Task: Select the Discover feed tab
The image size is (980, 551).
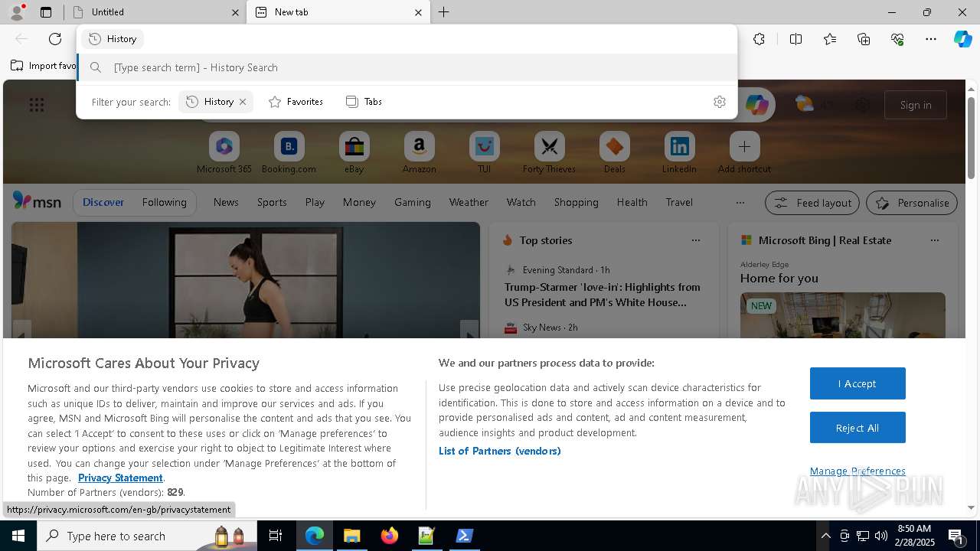Action: (x=103, y=202)
